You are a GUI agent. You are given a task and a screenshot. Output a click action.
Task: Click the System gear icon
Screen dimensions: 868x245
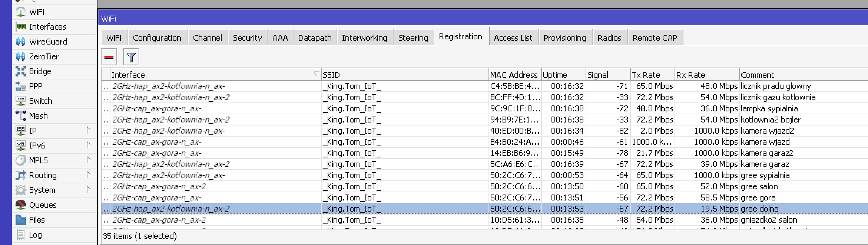point(21,190)
